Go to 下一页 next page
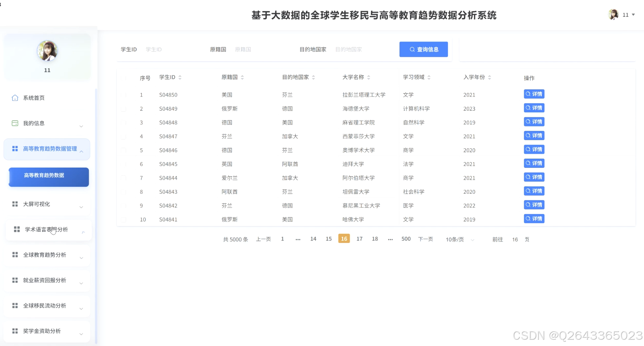The height and width of the screenshot is (346, 644). [426, 239]
